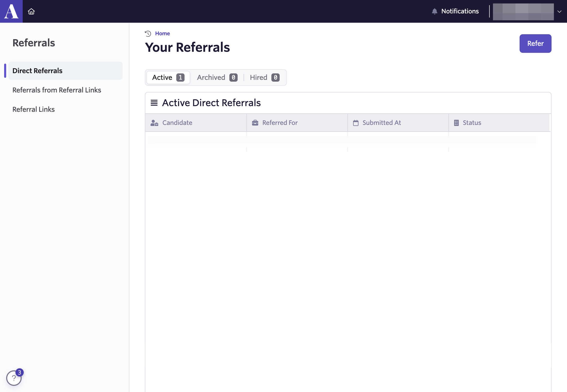Open Referrals from Referral Links
This screenshot has height=392, width=567.
click(57, 90)
